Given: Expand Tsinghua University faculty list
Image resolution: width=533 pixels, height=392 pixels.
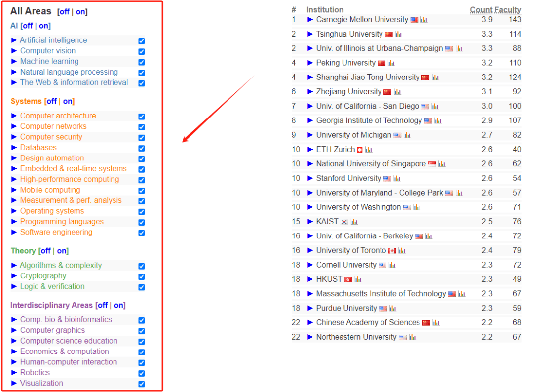Looking at the screenshot, I should 310,34.
